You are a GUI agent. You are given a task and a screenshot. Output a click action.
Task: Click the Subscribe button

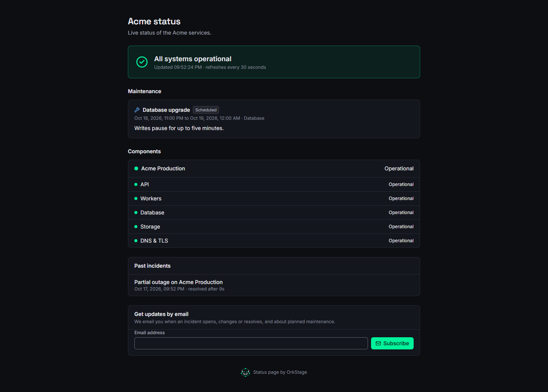(392, 343)
